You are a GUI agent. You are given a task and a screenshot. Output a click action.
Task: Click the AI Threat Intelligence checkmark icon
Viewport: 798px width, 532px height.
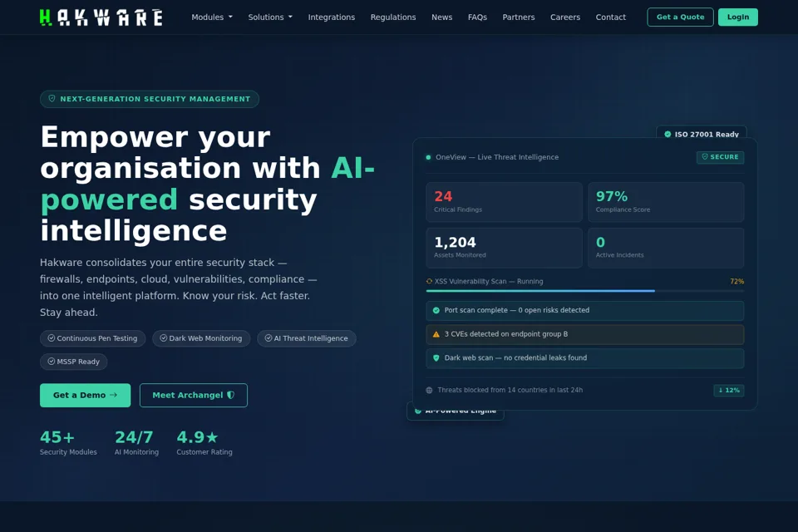coord(268,338)
